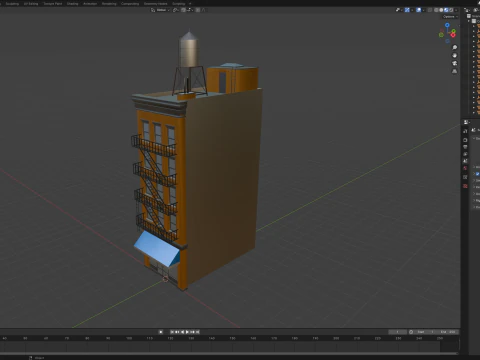Toggle the snapping magnet
480x360 pixels.
183,10
